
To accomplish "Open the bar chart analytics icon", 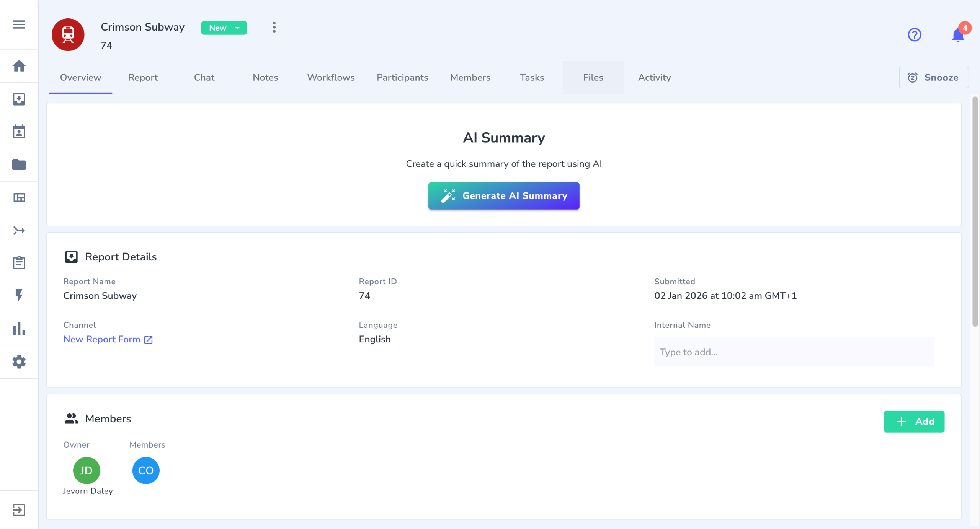I will click(x=19, y=329).
